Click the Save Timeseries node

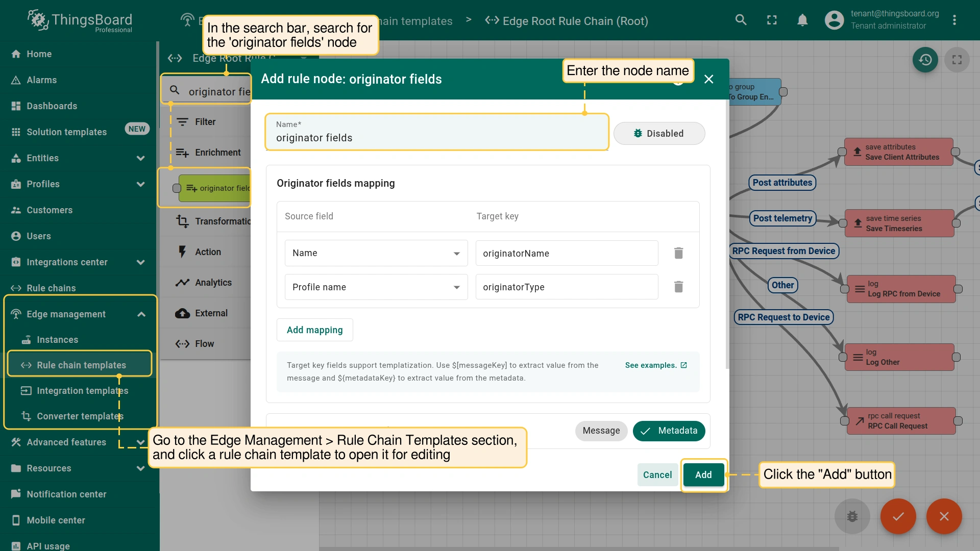[x=899, y=223]
